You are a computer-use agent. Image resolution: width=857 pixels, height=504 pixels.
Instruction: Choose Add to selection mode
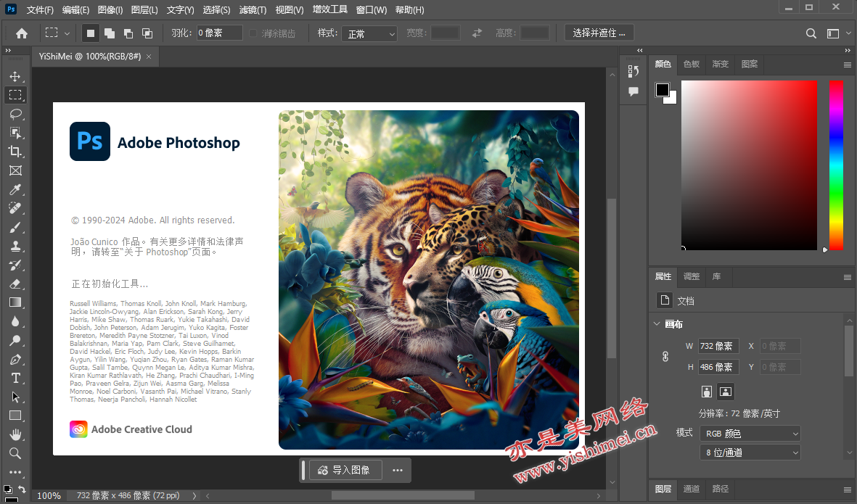[x=110, y=33]
